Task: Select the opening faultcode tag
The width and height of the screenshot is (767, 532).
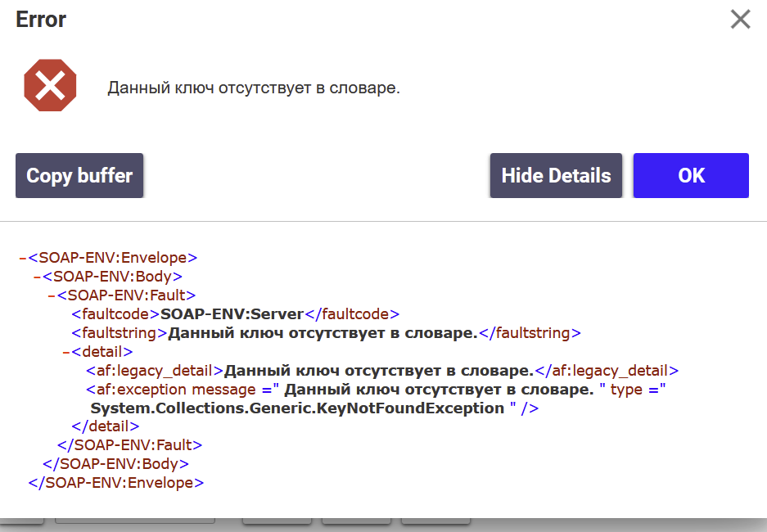Action: coord(115,313)
